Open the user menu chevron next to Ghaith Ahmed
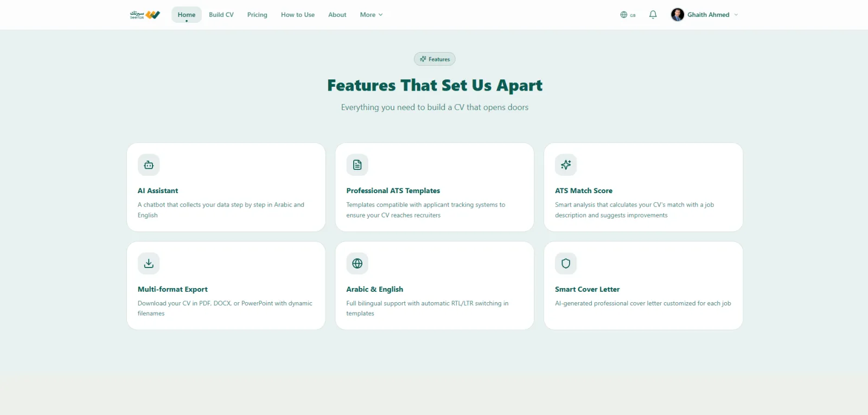The width and height of the screenshot is (868, 415). pyautogui.click(x=736, y=15)
